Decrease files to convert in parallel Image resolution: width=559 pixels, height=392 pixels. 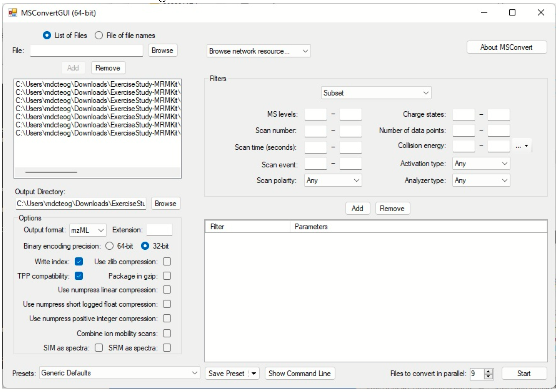click(488, 376)
